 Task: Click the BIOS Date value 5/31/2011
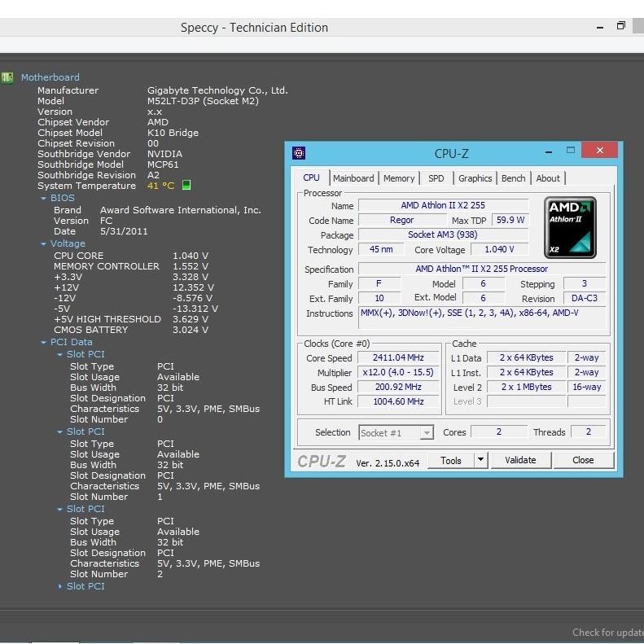tap(124, 231)
